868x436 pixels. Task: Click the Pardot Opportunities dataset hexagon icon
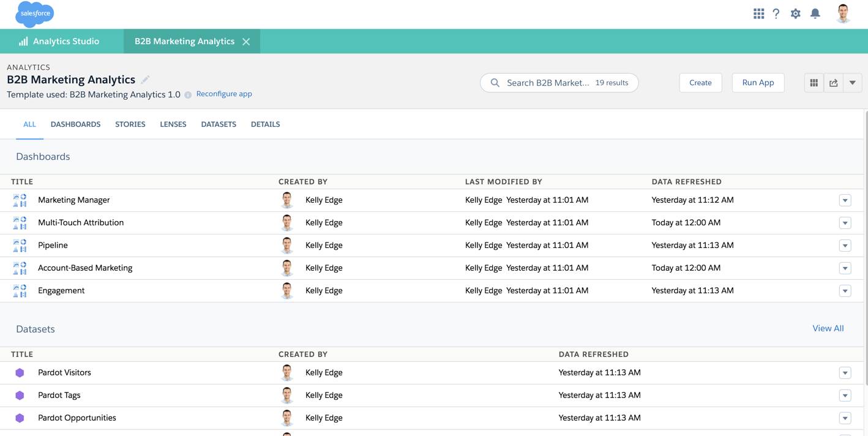pyautogui.click(x=20, y=418)
